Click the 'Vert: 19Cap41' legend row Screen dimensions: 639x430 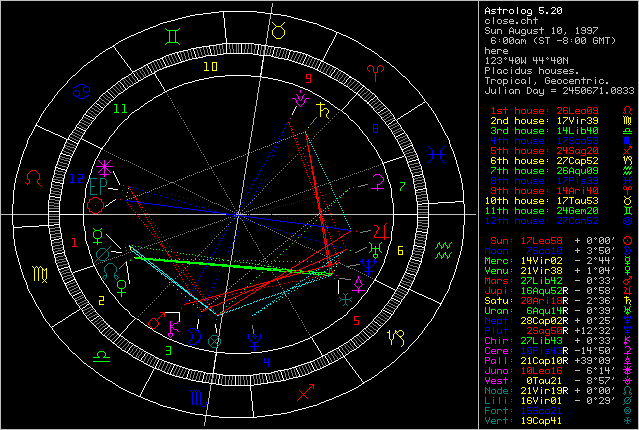click(559, 421)
